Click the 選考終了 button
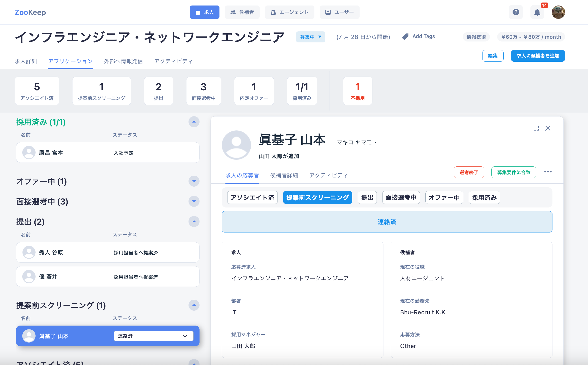The height and width of the screenshot is (365, 588). click(469, 172)
